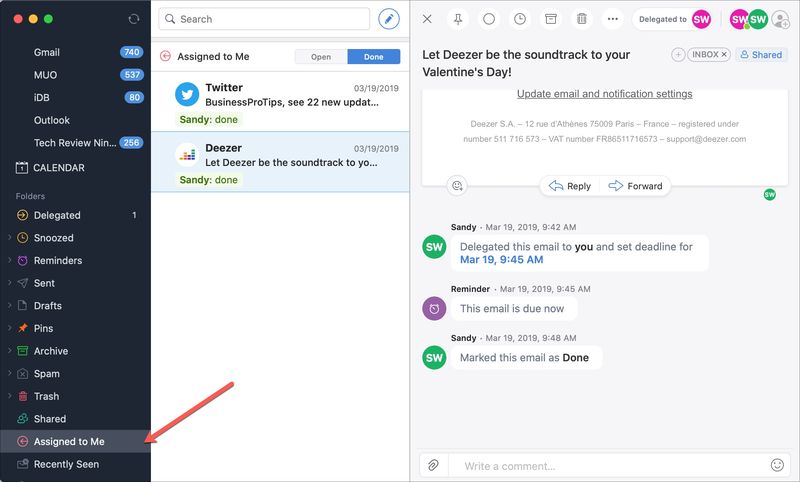Expand the Snoozed folder chevron
The height and width of the screenshot is (482, 800).
pos(9,237)
